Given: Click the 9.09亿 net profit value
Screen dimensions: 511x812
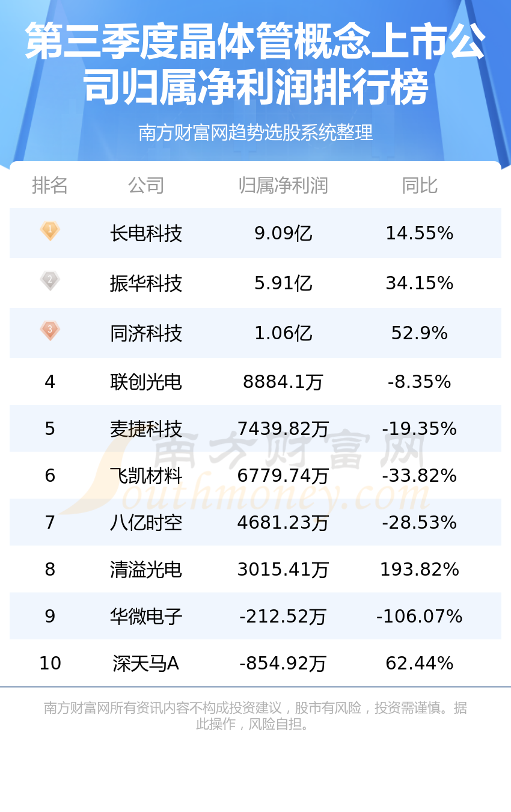Looking at the screenshot, I should click(x=283, y=233).
